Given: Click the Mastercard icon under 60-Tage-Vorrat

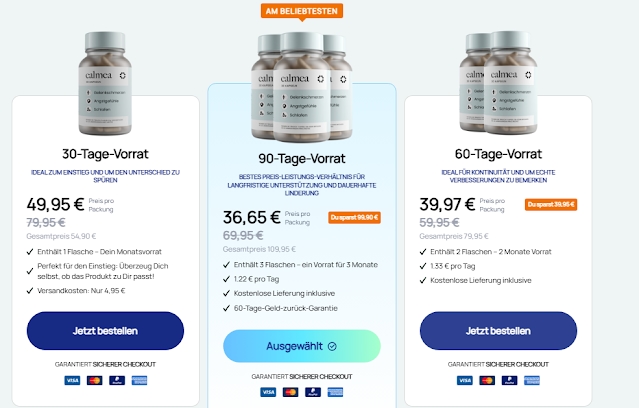Looking at the screenshot, I should [x=487, y=380].
